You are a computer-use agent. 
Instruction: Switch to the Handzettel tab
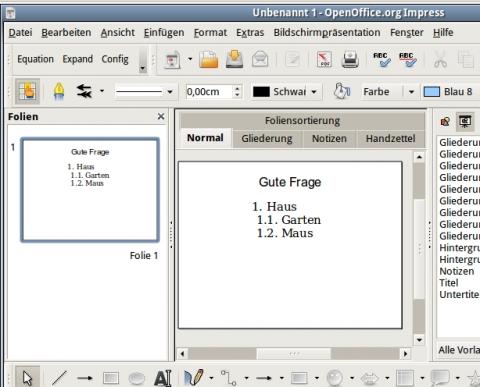(x=391, y=138)
